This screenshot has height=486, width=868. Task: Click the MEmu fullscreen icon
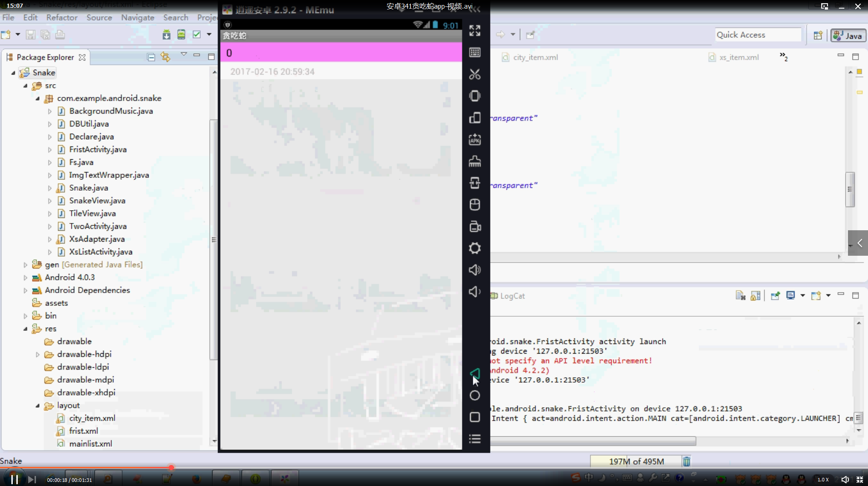click(x=474, y=30)
